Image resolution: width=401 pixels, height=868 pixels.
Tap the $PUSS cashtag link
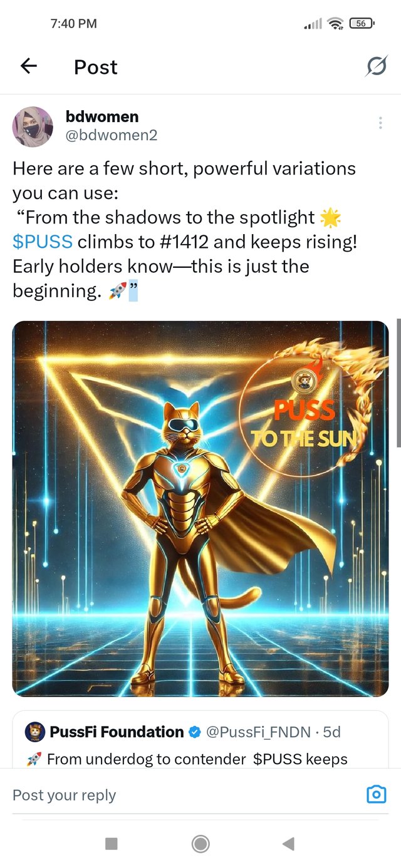pyautogui.click(x=43, y=242)
